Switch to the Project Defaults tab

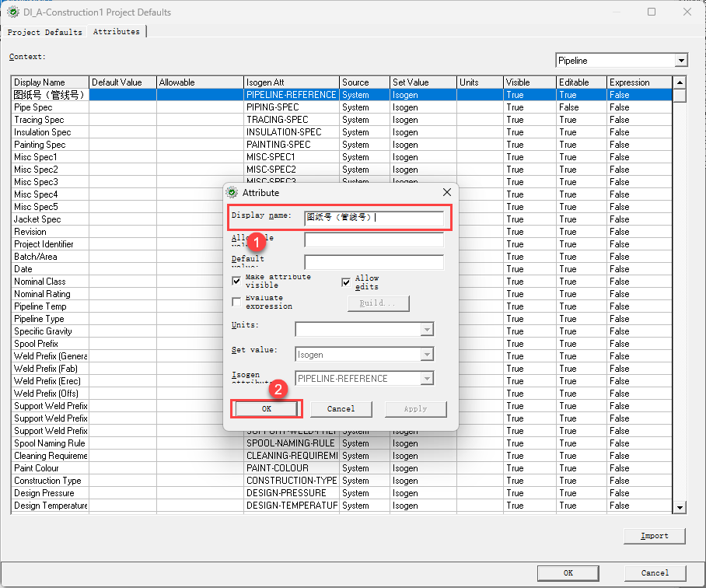click(44, 32)
